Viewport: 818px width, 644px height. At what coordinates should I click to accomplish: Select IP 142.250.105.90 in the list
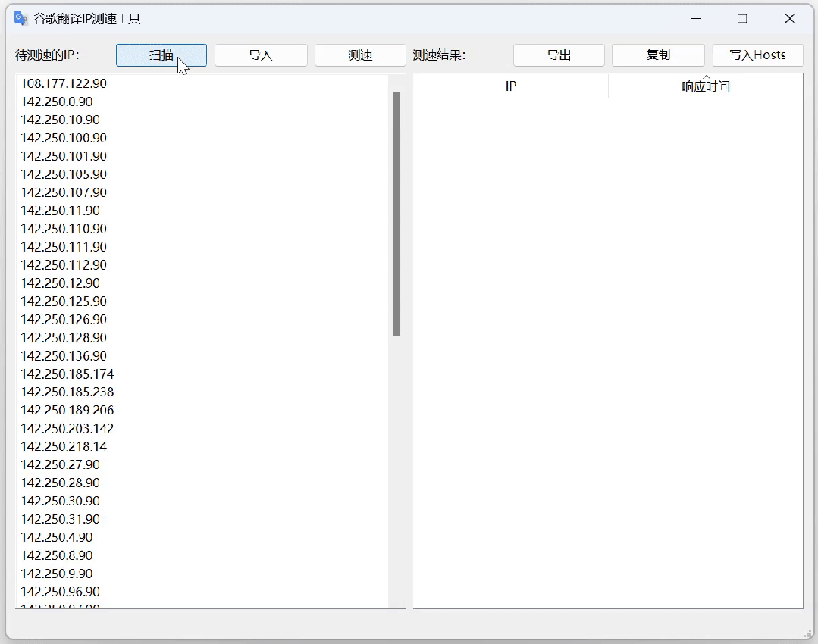point(64,174)
